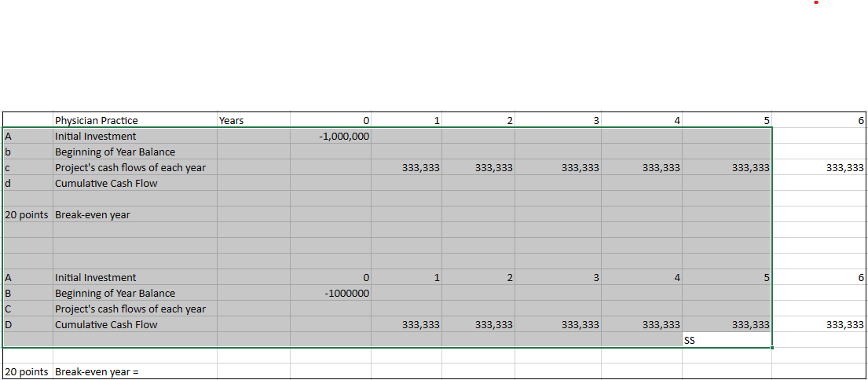The width and height of the screenshot is (868, 380).
Task: Select the -1,000,000 initial investment cell
Action: (331, 136)
